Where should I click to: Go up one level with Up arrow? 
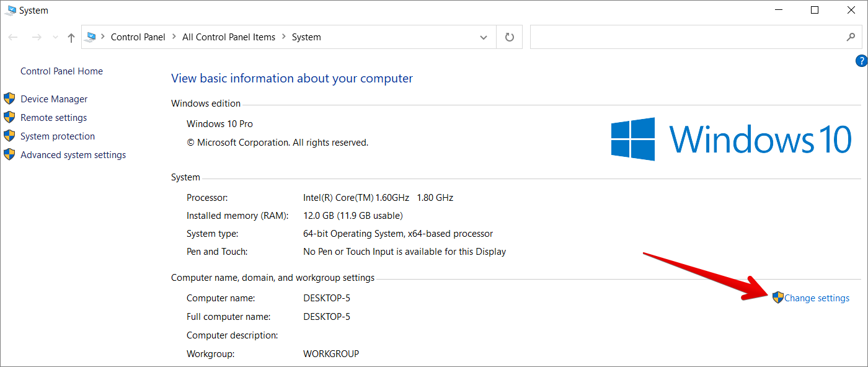71,37
